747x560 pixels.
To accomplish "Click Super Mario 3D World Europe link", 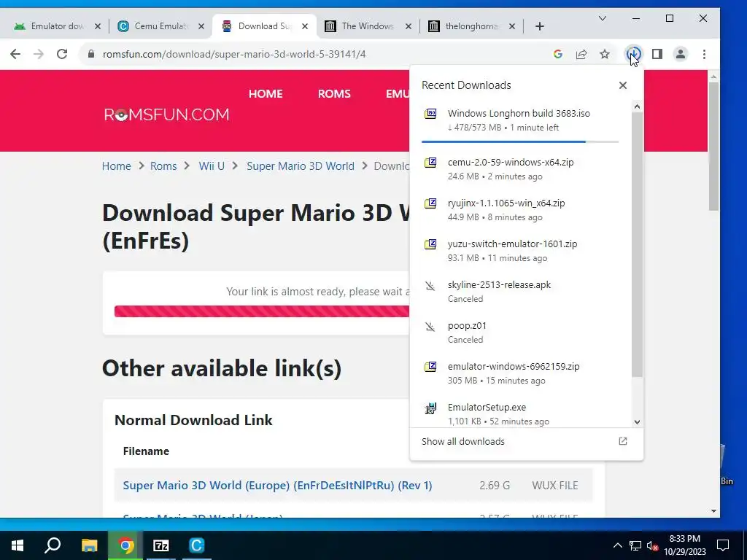I will coord(277,485).
